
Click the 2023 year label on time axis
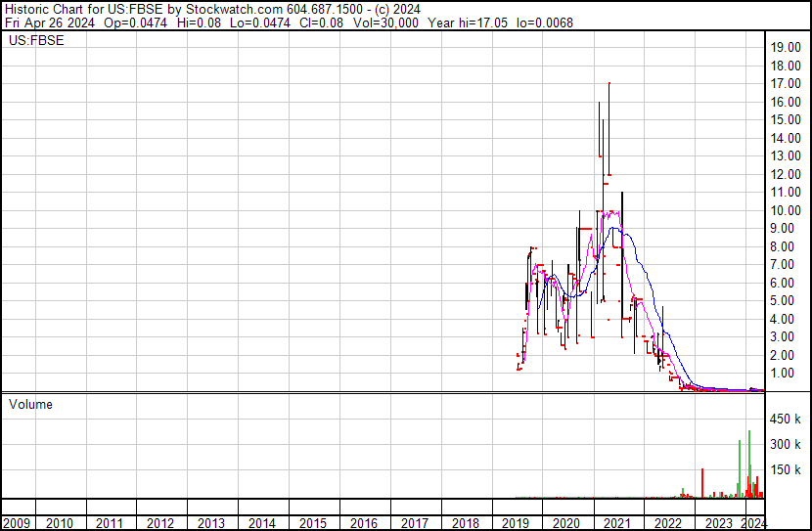[717, 522]
